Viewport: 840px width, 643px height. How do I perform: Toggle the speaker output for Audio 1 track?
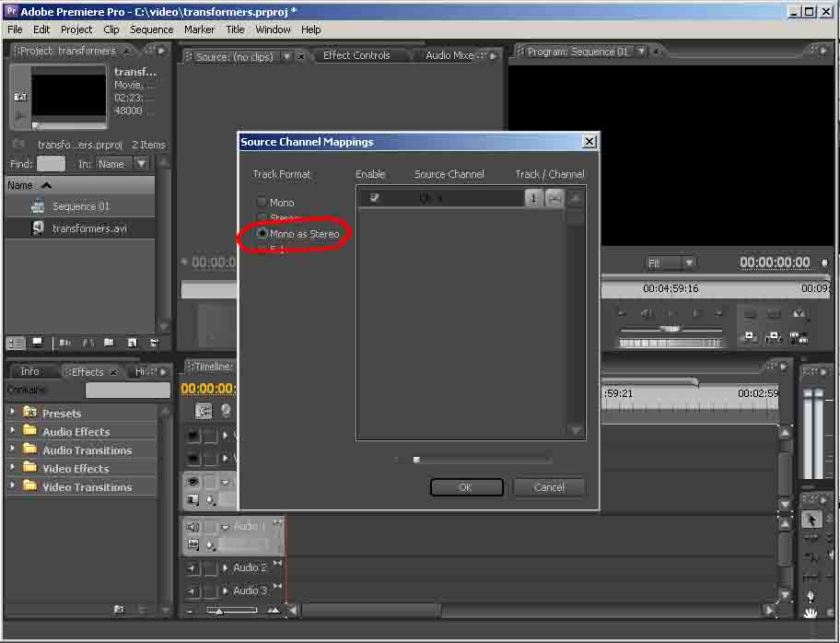(192, 527)
